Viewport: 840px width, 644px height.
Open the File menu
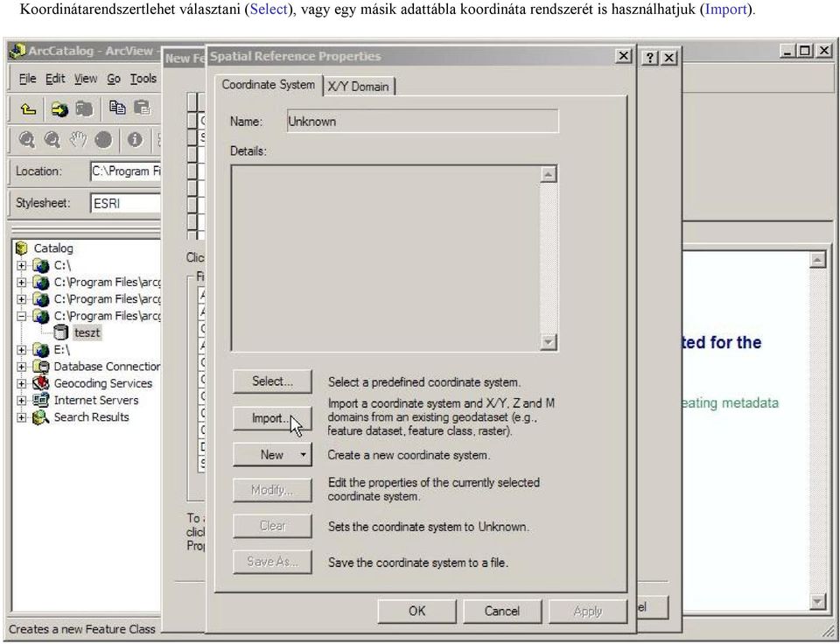[x=27, y=79]
